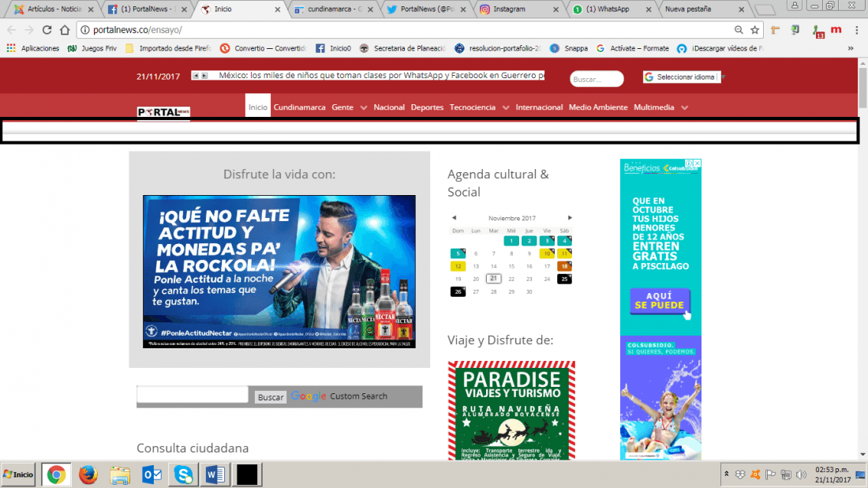Click the Google custom search input field
This screenshot has height=488, width=868.
[193, 394]
